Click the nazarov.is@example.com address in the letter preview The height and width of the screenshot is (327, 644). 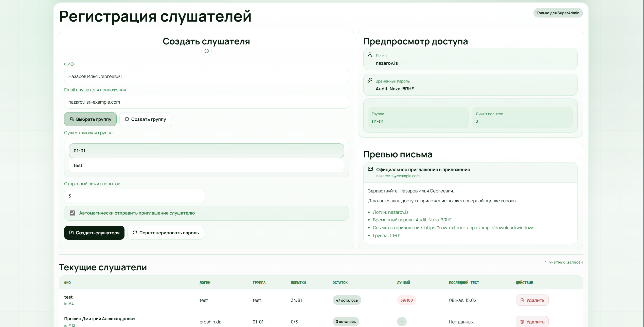tap(398, 176)
